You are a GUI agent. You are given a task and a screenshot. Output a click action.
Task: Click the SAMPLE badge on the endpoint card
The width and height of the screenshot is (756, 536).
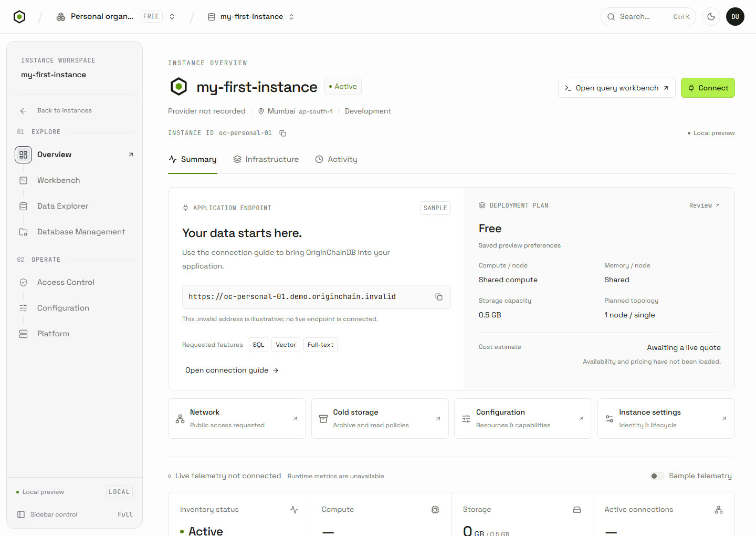(435, 208)
